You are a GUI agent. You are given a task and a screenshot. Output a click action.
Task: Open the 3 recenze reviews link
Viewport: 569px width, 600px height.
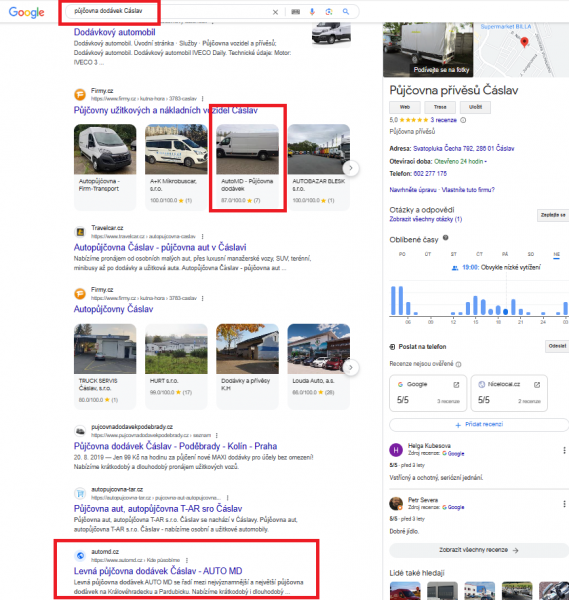443,120
